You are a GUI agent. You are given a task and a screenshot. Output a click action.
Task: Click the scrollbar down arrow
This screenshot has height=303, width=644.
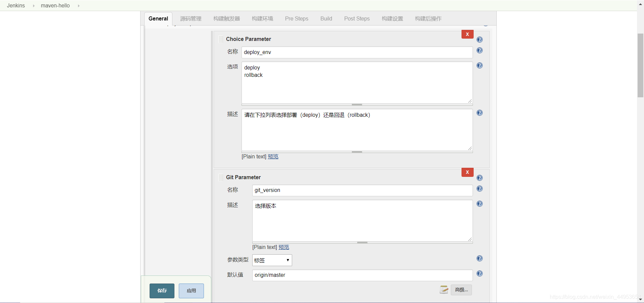(x=640, y=299)
